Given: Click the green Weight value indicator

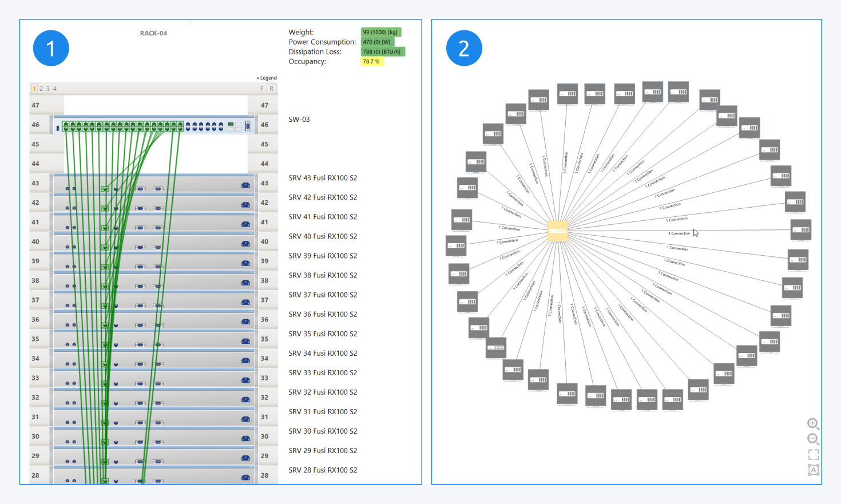Looking at the screenshot, I should (x=380, y=32).
